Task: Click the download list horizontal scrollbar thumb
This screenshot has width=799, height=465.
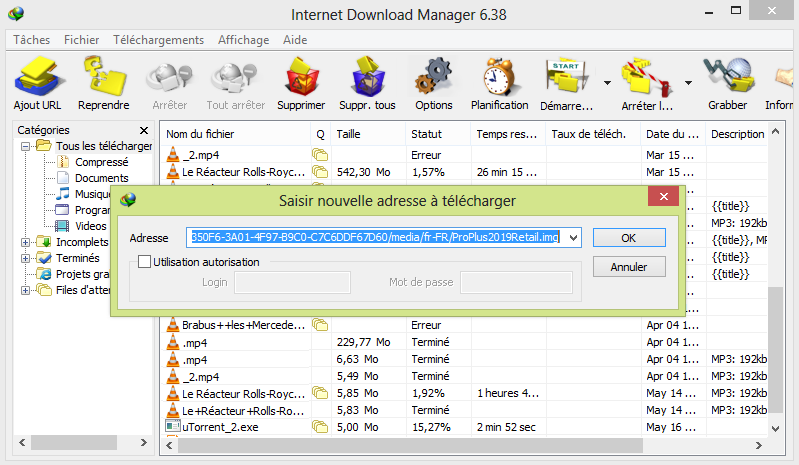Action: [410, 445]
